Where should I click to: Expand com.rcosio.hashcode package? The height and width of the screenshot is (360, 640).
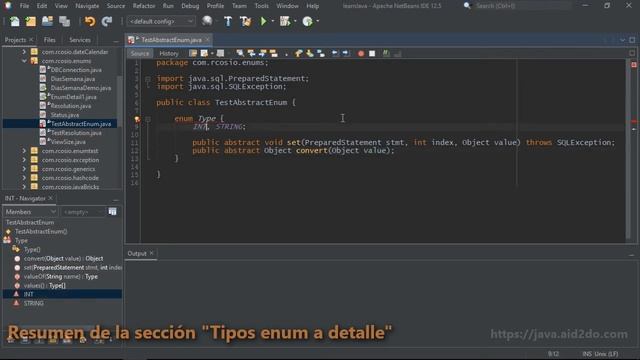point(24,178)
